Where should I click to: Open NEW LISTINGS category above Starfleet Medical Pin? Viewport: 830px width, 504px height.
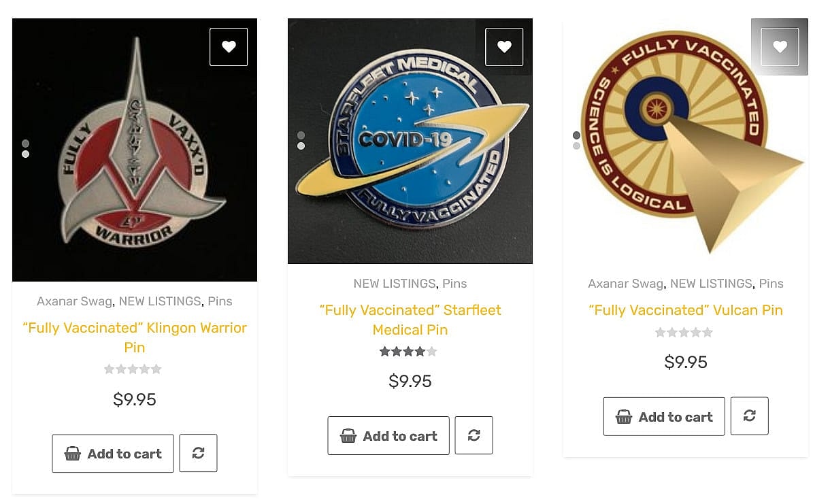tap(394, 284)
